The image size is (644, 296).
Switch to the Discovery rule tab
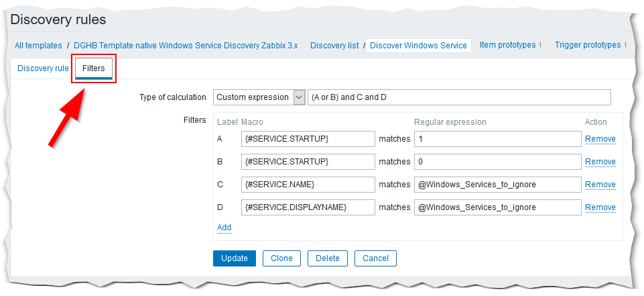(x=43, y=68)
